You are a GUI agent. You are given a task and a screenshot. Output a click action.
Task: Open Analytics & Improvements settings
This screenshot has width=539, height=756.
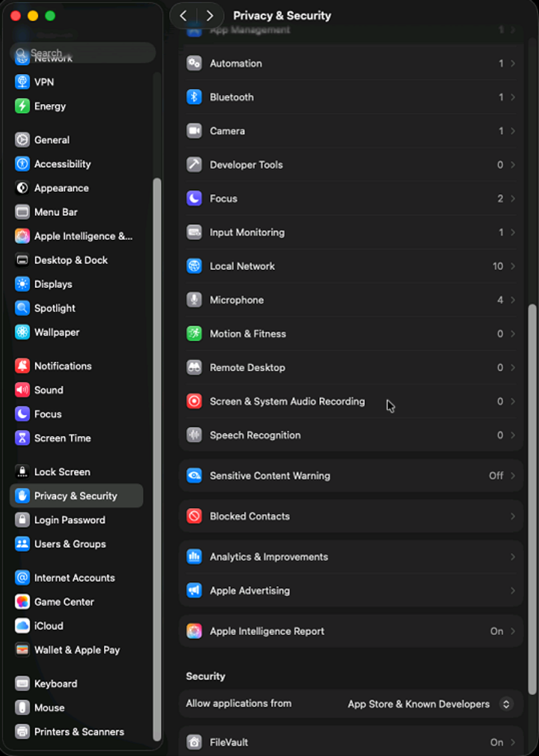point(268,557)
